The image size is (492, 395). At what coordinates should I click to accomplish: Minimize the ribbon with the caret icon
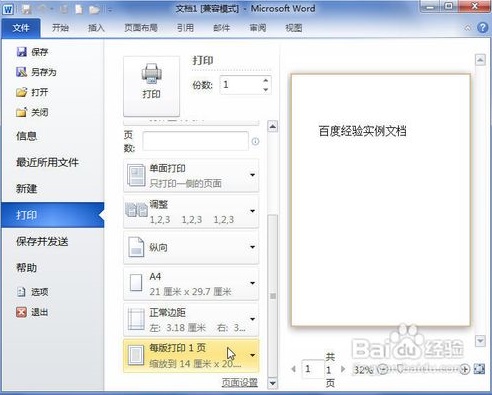click(x=468, y=28)
